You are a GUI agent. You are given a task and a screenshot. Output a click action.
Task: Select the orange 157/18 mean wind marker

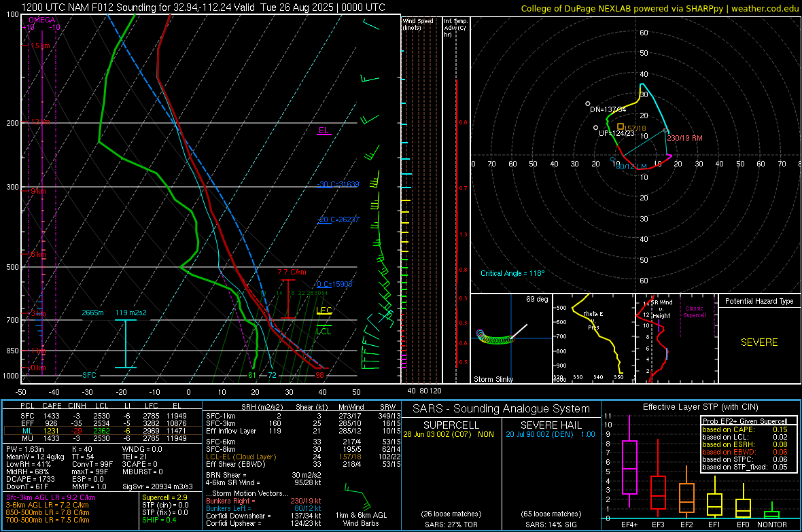coord(620,126)
